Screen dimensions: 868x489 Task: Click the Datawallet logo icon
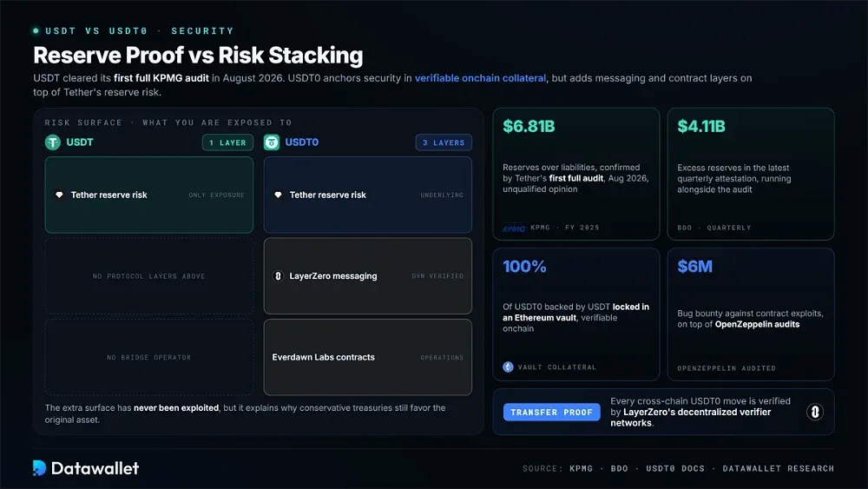[x=39, y=468]
